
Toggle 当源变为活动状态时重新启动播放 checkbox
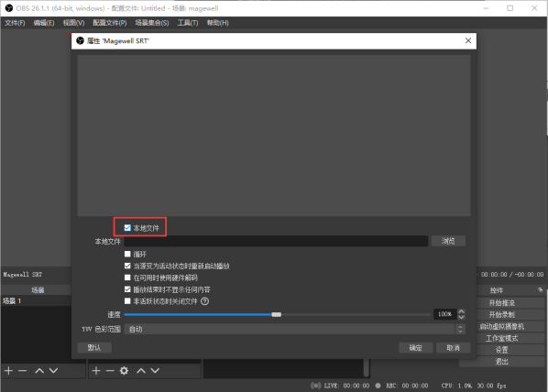pyautogui.click(x=127, y=266)
